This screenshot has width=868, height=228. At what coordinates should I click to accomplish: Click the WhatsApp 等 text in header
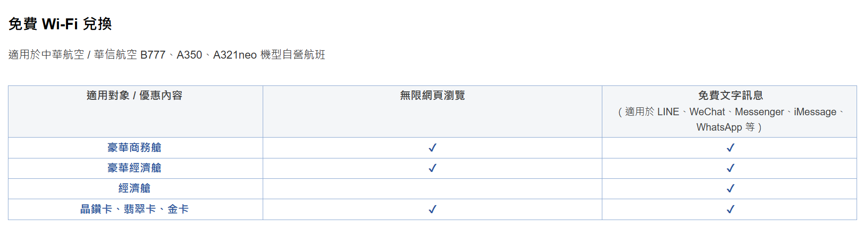pos(725,127)
